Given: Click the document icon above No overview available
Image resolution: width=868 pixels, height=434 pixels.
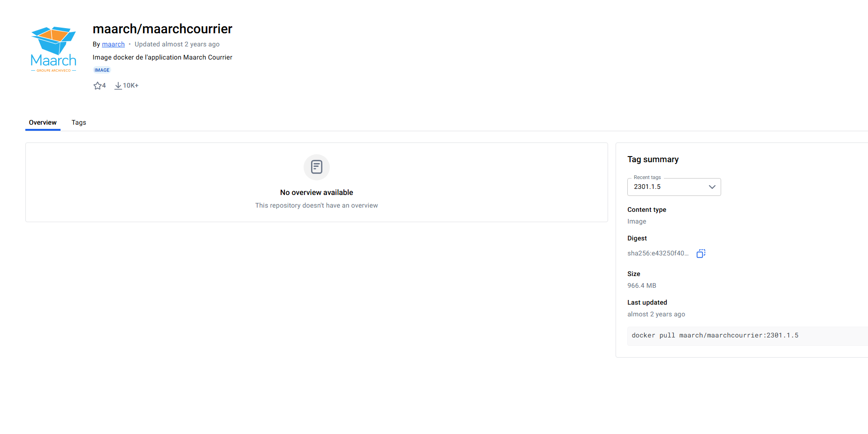Looking at the screenshot, I should click(x=317, y=167).
